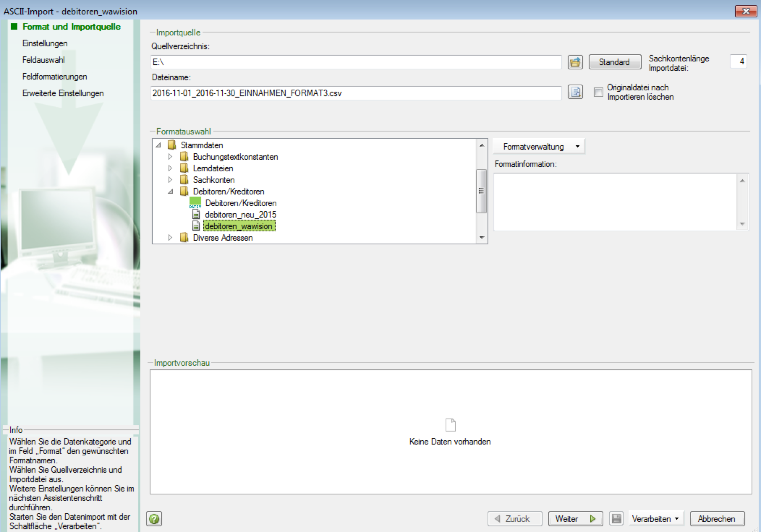Select the debitoren_neu_2015 format file

pos(240,215)
